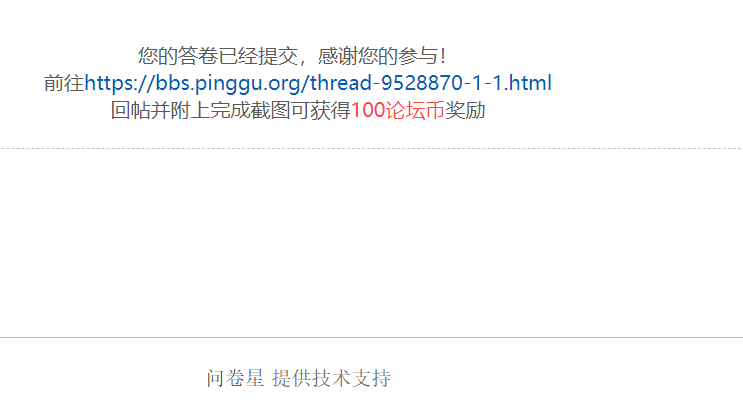Click the 可获得 text before red reward
The height and width of the screenshot is (414, 743).
coord(320,111)
